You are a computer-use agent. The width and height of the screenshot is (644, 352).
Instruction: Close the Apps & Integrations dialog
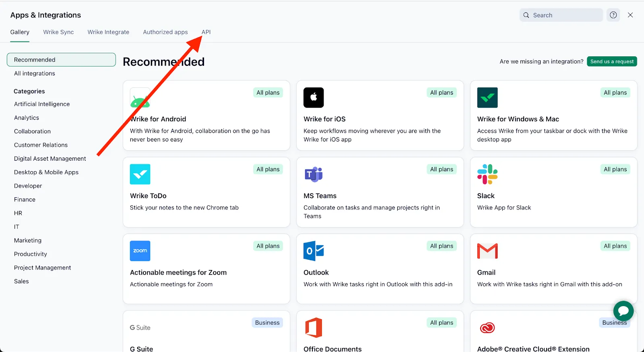click(630, 15)
